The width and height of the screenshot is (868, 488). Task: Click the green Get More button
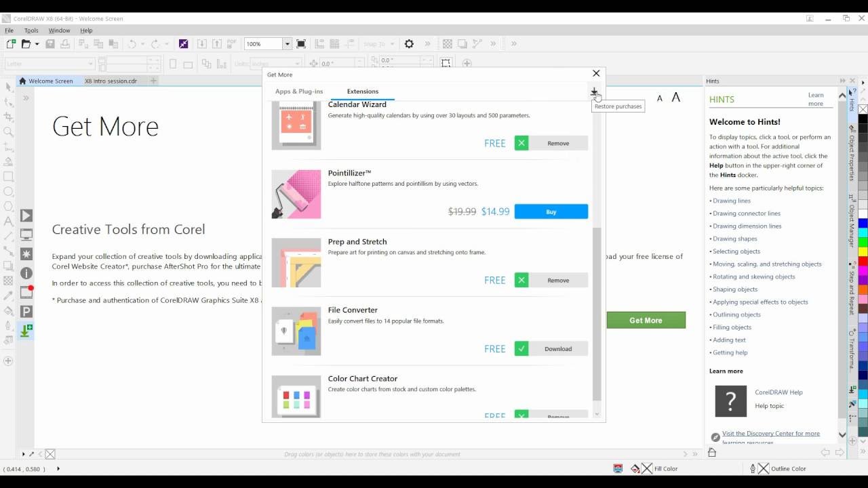click(x=646, y=320)
